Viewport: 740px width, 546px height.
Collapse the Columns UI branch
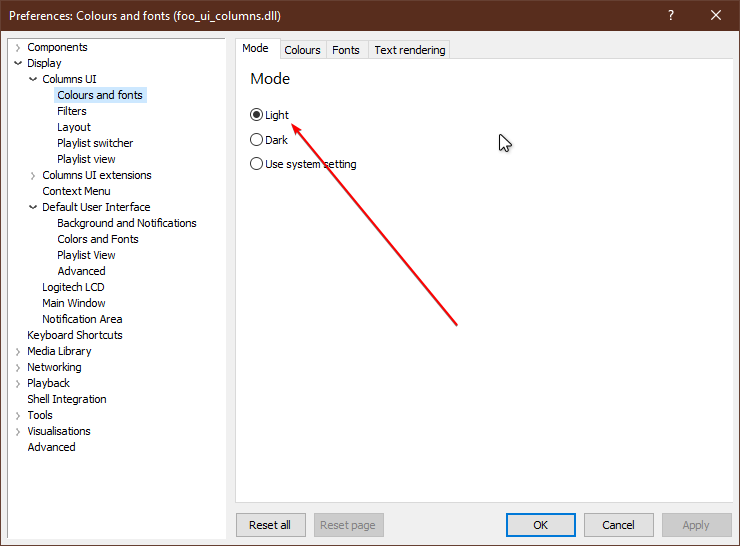pos(33,79)
